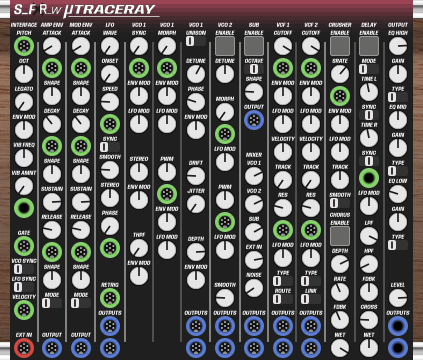Click the CHORUS DEPTH knob
Screen dimensions: 423x360
[340, 264]
